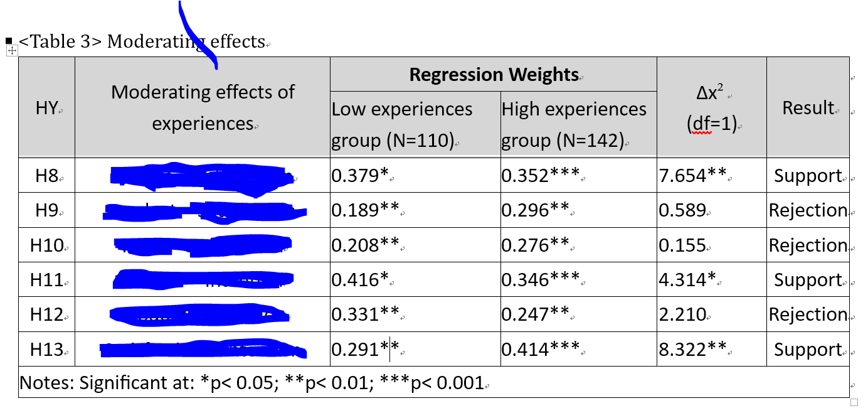
Task: Click the Notes significance footnote row
Action: [251, 383]
